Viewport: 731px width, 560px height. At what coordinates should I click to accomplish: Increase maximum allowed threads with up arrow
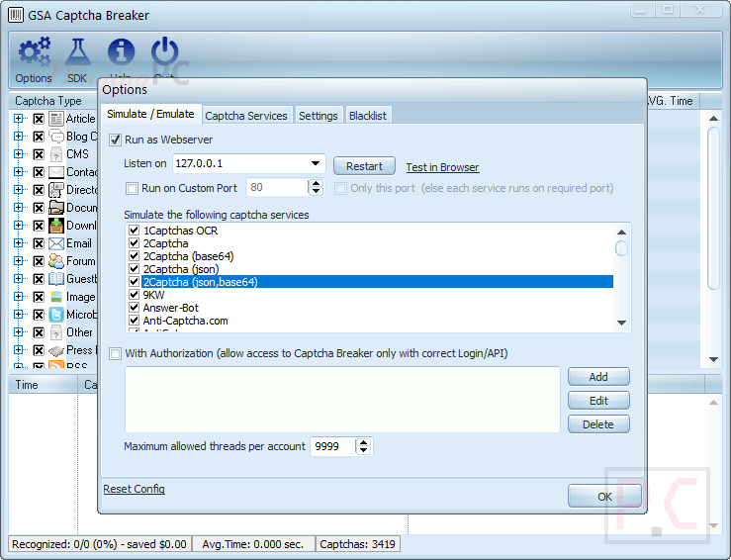pyautogui.click(x=364, y=442)
